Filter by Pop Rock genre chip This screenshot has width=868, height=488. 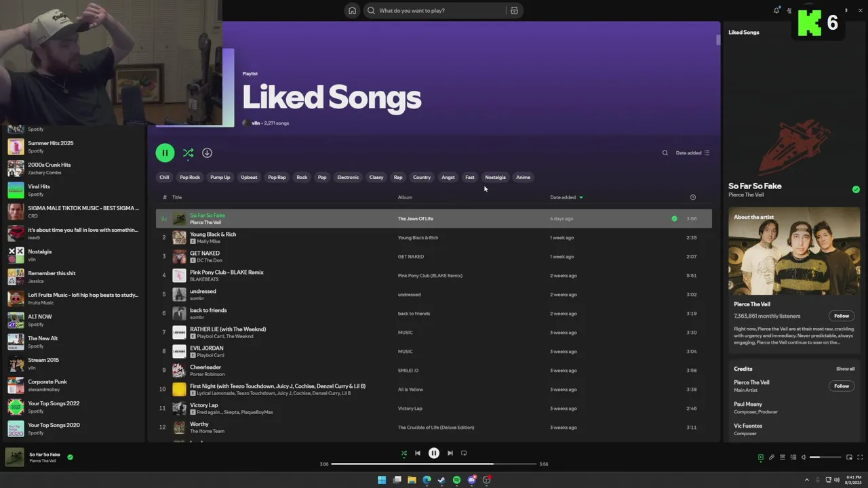click(190, 178)
